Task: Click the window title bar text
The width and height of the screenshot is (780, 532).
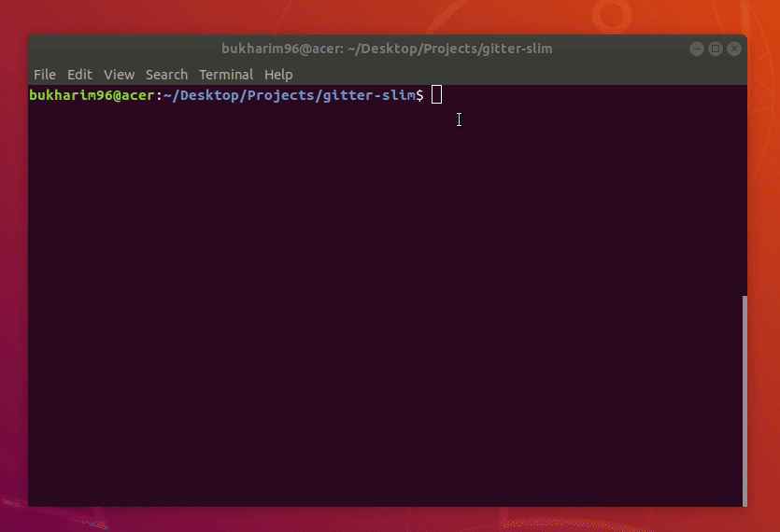Action: (387, 49)
